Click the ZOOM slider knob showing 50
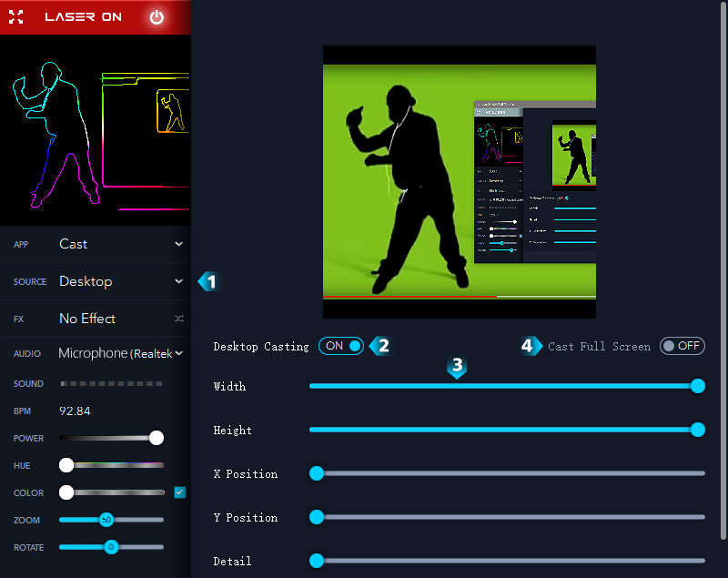 106,520
